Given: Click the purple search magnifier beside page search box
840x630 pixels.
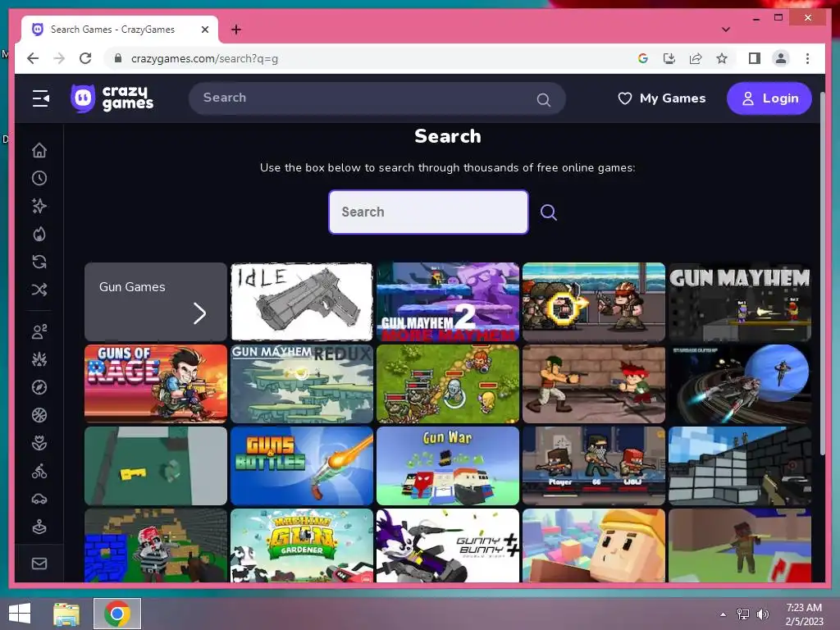Looking at the screenshot, I should (x=548, y=212).
